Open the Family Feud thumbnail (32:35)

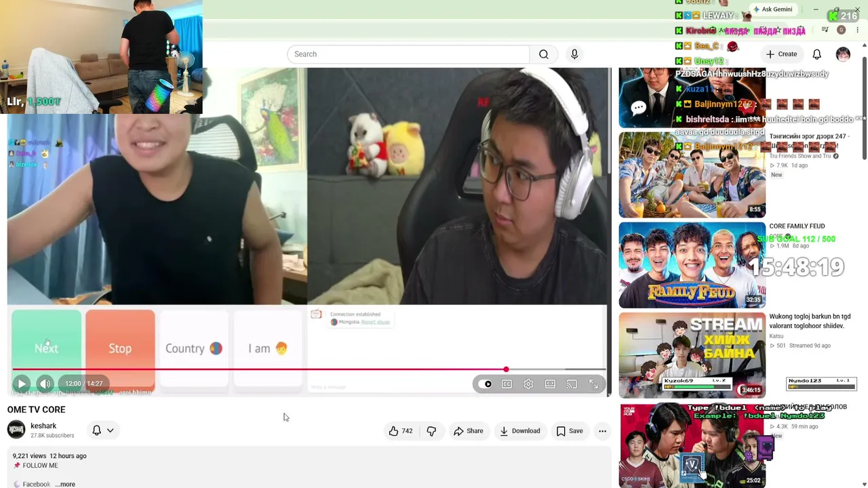(x=692, y=264)
